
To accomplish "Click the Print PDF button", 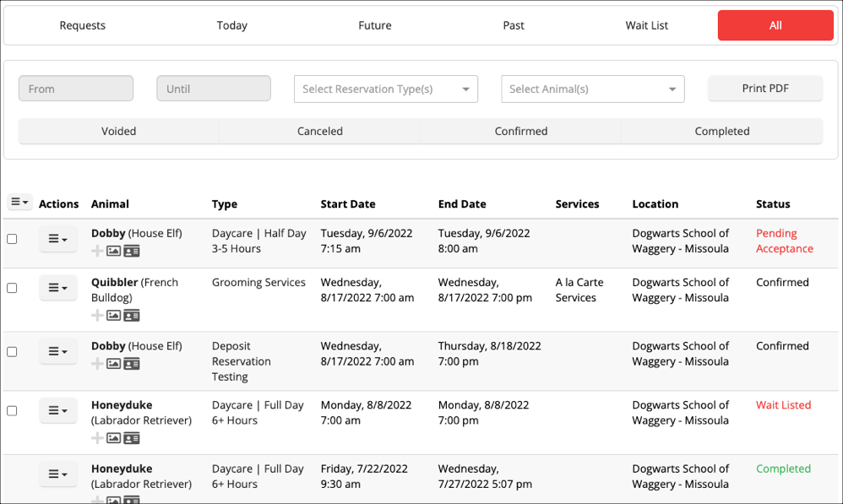I will coord(764,88).
